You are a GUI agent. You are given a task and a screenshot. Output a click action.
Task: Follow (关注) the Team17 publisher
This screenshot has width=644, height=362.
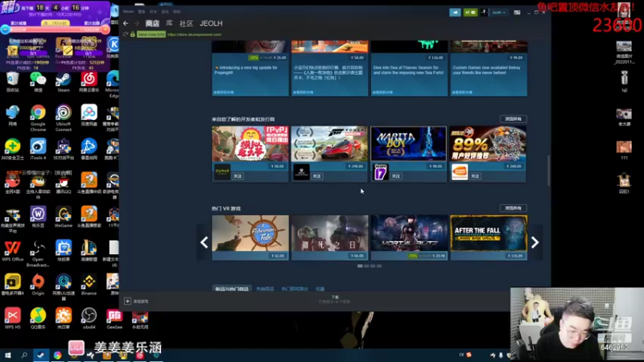tap(396, 176)
